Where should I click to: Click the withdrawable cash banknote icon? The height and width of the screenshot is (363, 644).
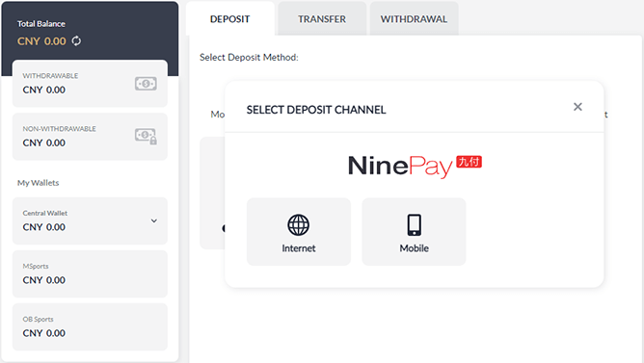tap(146, 84)
